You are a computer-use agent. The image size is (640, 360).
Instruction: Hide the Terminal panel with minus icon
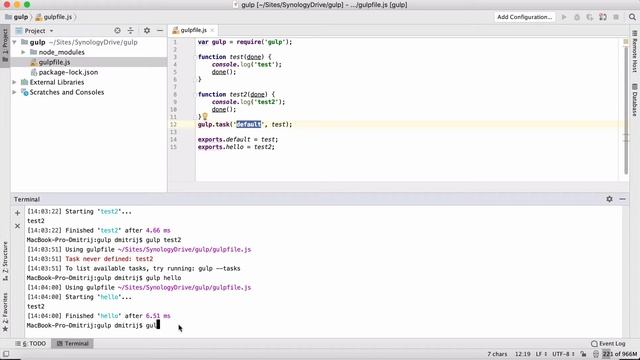point(622,199)
